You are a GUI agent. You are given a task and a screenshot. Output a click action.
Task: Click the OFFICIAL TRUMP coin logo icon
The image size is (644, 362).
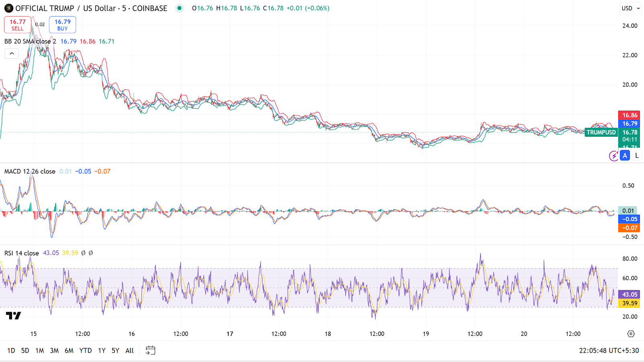pos(8,8)
